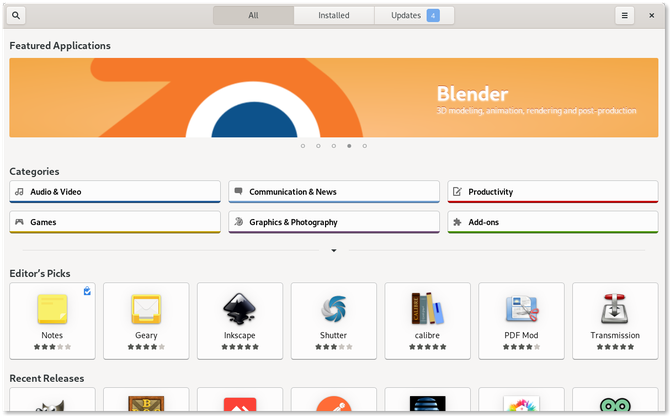Viewport: 670px width, 416px height.
Task: Close the Software window
Action: (x=651, y=15)
